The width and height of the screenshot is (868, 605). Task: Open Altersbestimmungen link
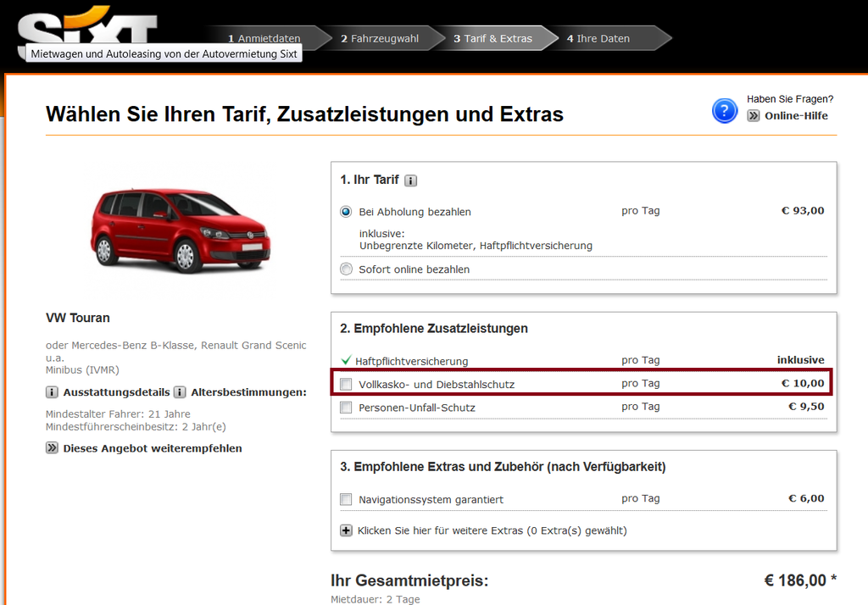point(248,392)
